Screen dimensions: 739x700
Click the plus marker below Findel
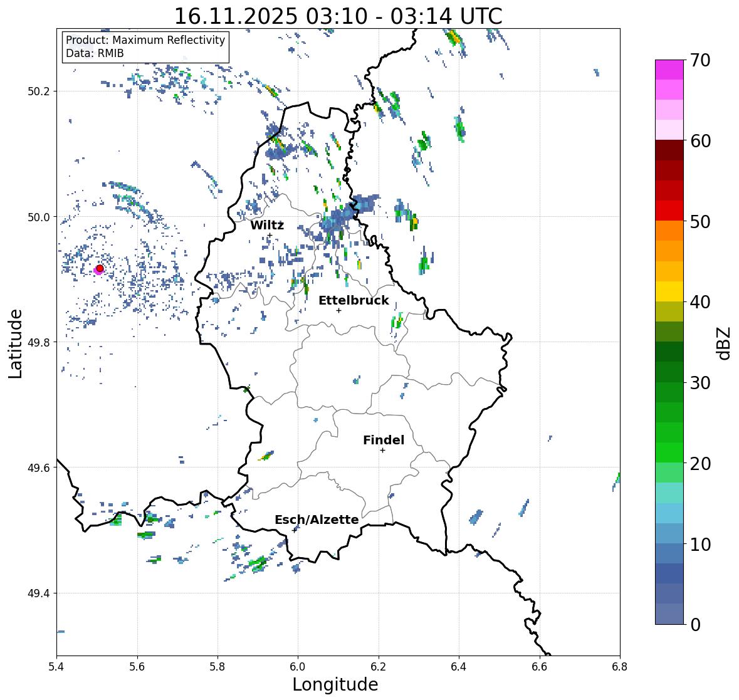coord(383,451)
